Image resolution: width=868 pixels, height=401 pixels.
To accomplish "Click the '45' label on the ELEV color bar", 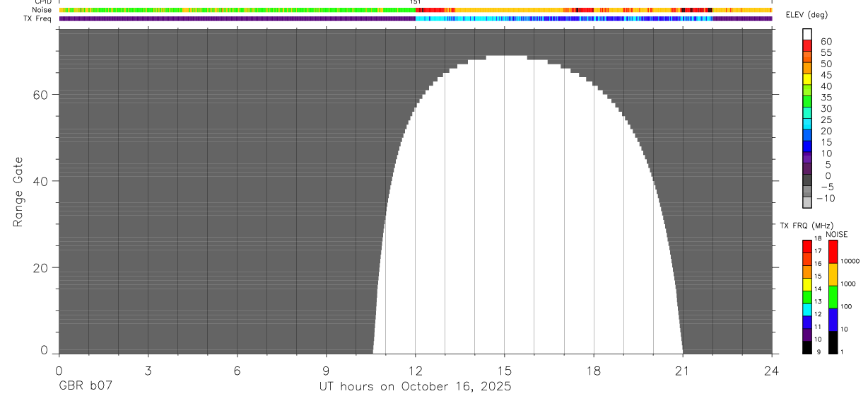I will click(826, 75).
